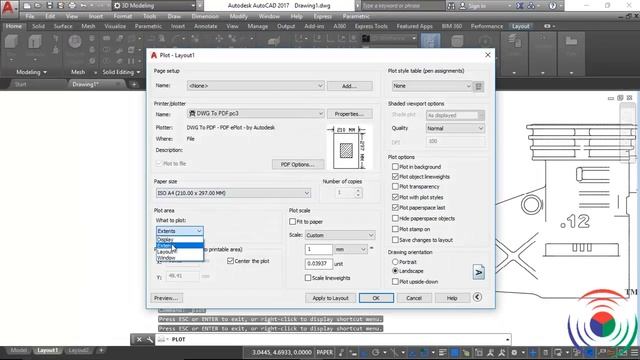640x360 pixels.
Task: Open Paper size ISO A4 dropdown
Action: click(x=233, y=193)
